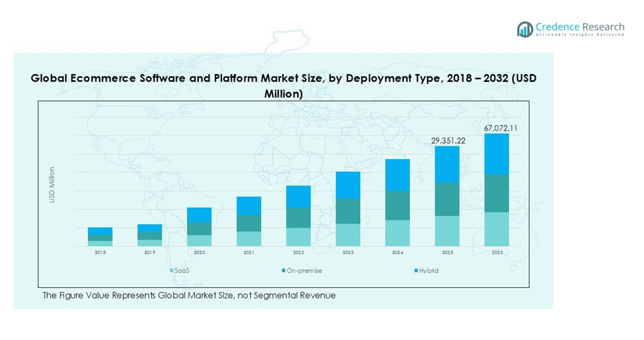Viewport: 644px width, 340px height.
Task: Click the Hybrid legend color swatch
Action: (415, 270)
